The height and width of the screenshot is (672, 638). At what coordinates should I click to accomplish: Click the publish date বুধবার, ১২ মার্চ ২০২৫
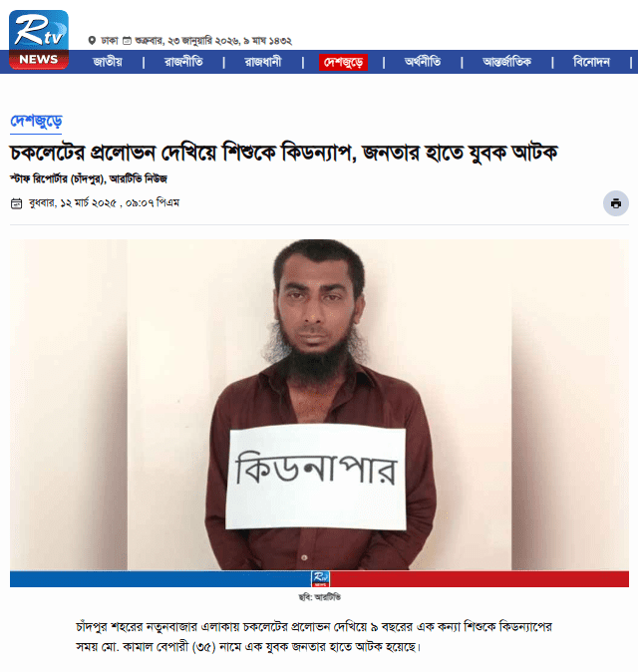coord(73,203)
